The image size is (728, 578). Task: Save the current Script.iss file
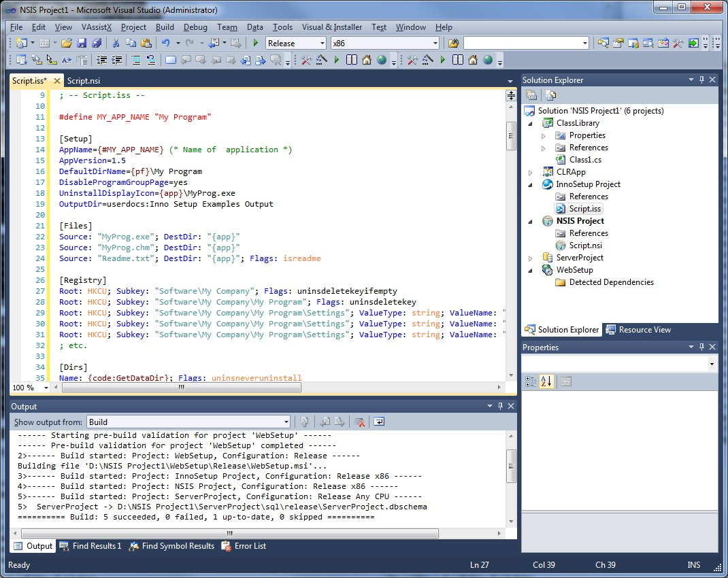click(x=82, y=43)
